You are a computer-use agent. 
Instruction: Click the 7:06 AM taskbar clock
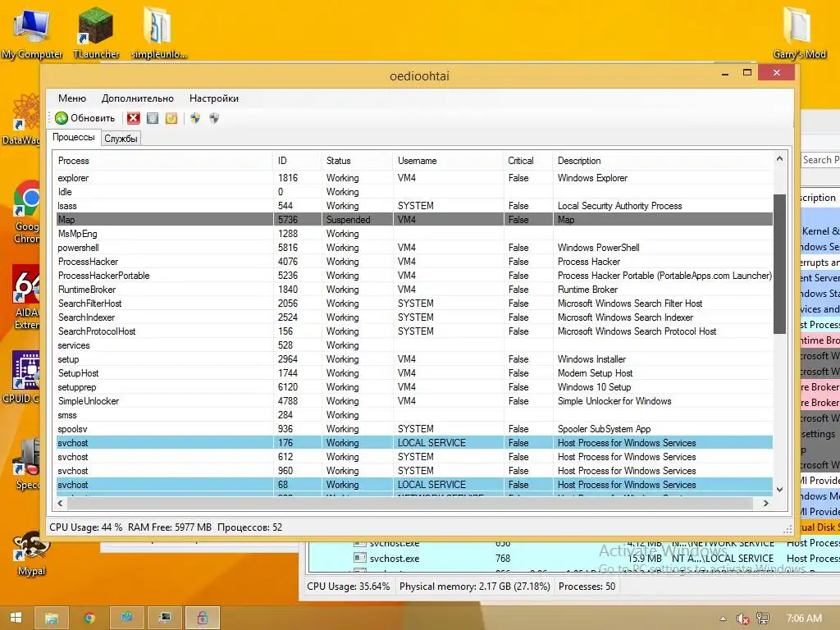(x=804, y=619)
